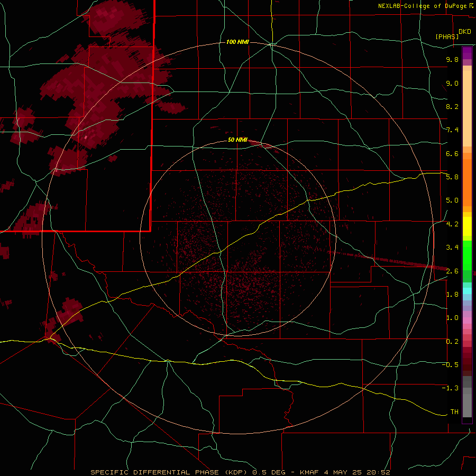Pick the pink segment of the color bar
Screen dimensions: 476x476
467,321
